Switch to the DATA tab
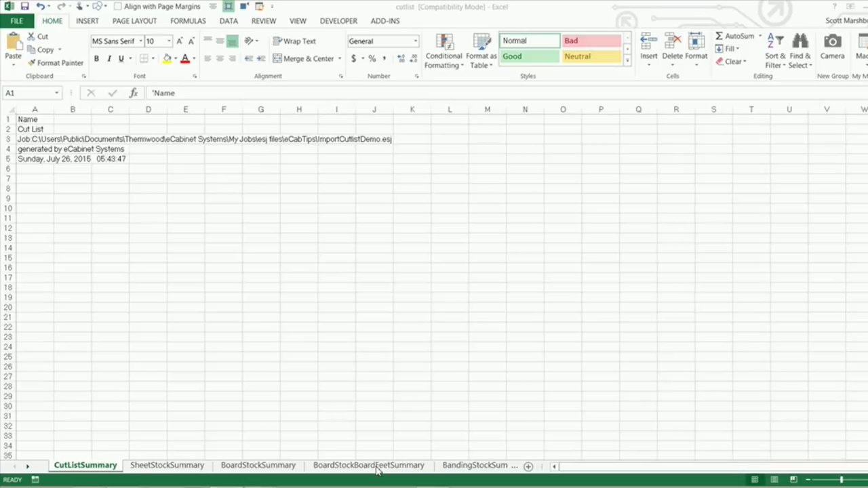The width and height of the screenshot is (868, 488). [x=229, y=21]
